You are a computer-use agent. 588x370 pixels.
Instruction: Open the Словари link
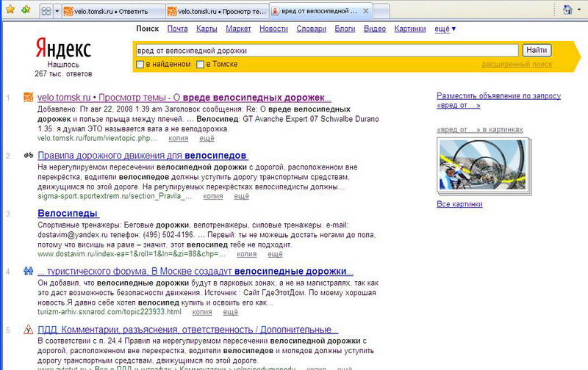click(311, 29)
